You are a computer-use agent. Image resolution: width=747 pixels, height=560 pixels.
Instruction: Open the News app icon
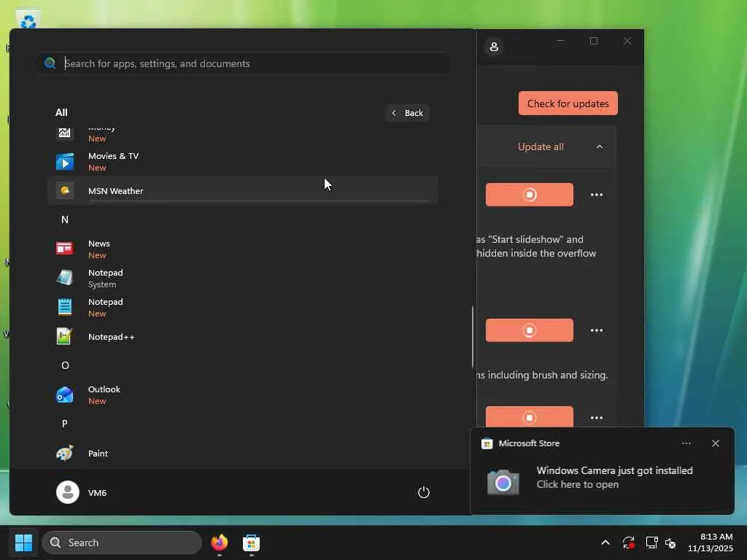point(65,249)
